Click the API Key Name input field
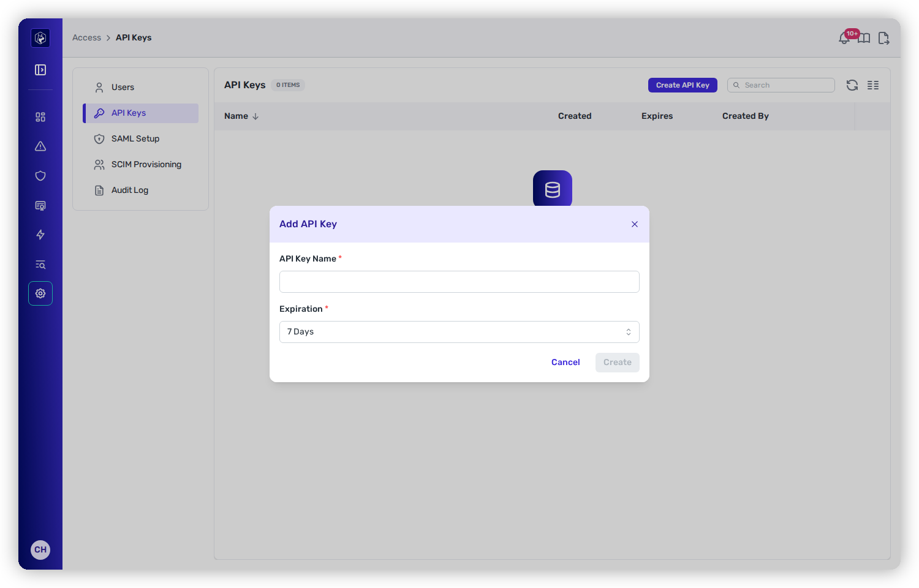The height and width of the screenshot is (588, 919). pos(459,282)
